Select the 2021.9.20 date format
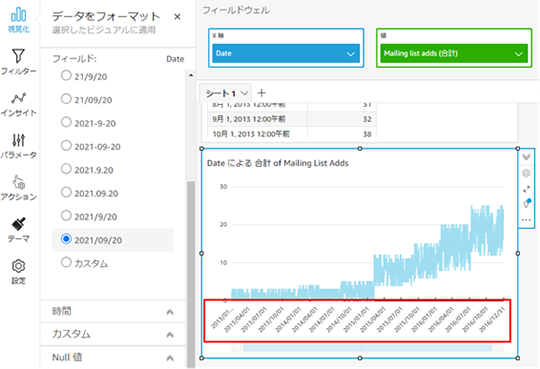540x369 pixels. [x=66, y=169]
